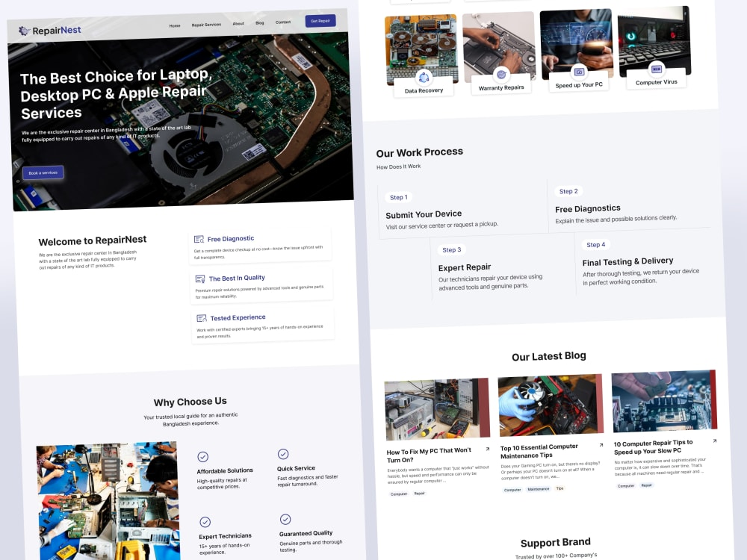Open the Free Diagnostic heading

(231, 239)
